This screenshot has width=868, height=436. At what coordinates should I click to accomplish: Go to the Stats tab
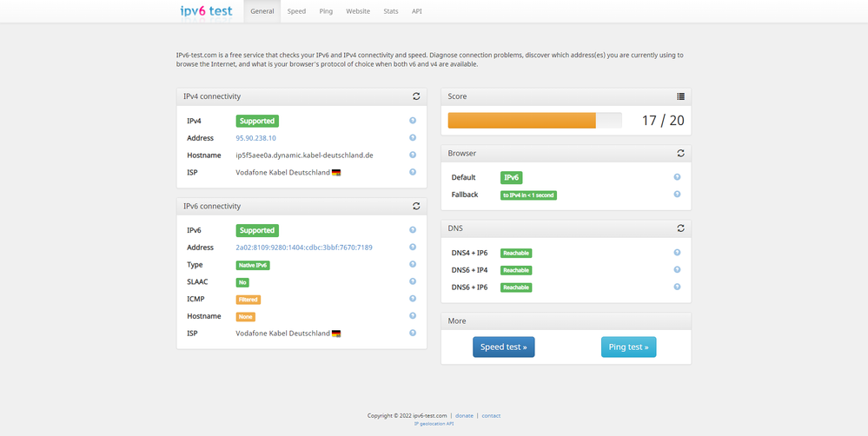coord(391,11)
